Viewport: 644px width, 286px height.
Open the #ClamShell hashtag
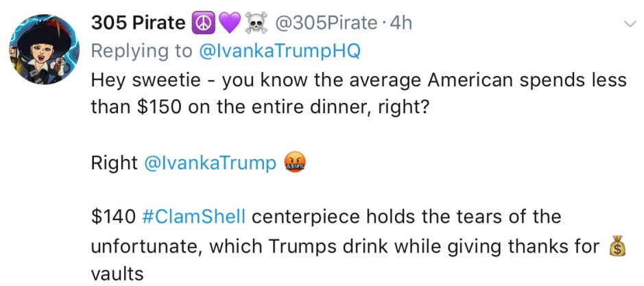click(194, 217)
